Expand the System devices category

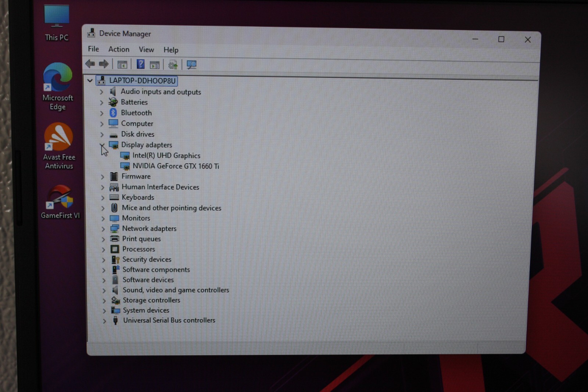(x=104, y=311)
